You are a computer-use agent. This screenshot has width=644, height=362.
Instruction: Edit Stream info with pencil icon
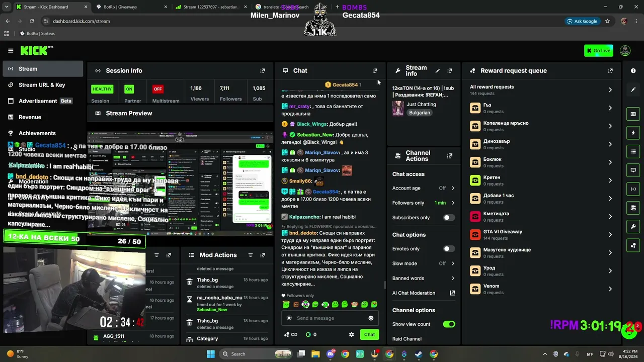[437, 71]
